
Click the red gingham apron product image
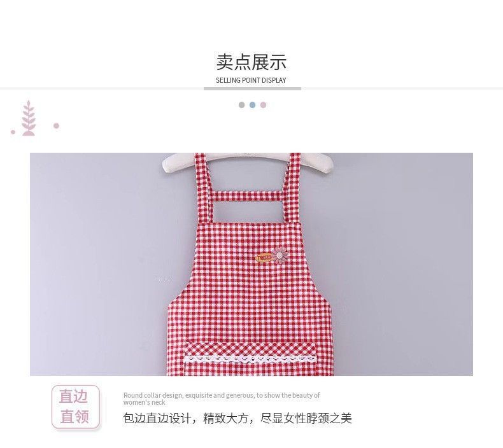click(x=251, y=264)
